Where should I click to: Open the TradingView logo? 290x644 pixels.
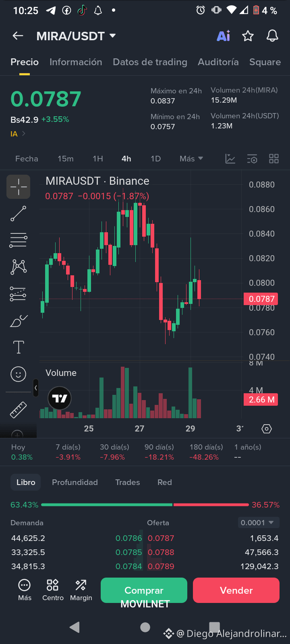tap(60, 398)
